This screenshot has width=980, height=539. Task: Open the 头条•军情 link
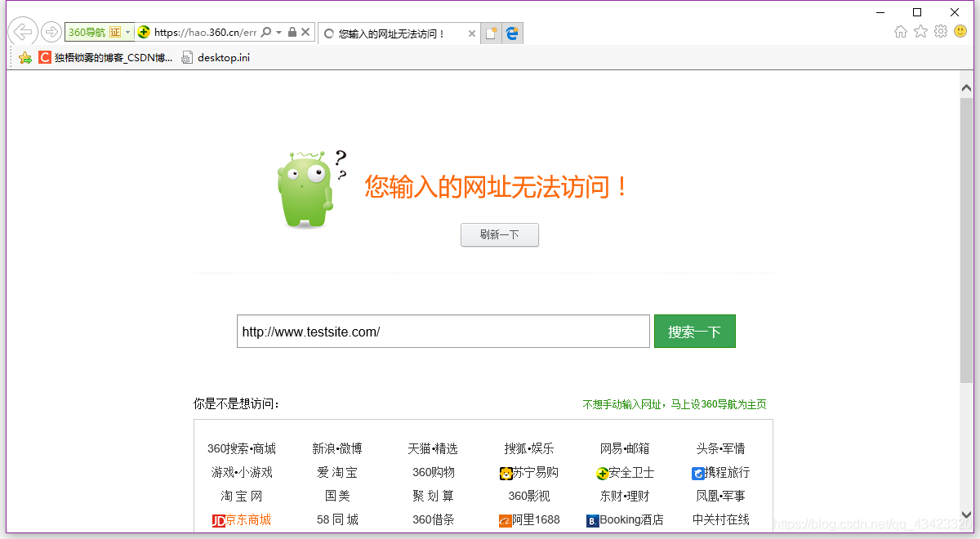pyautogui.click(x=721, y=448)
